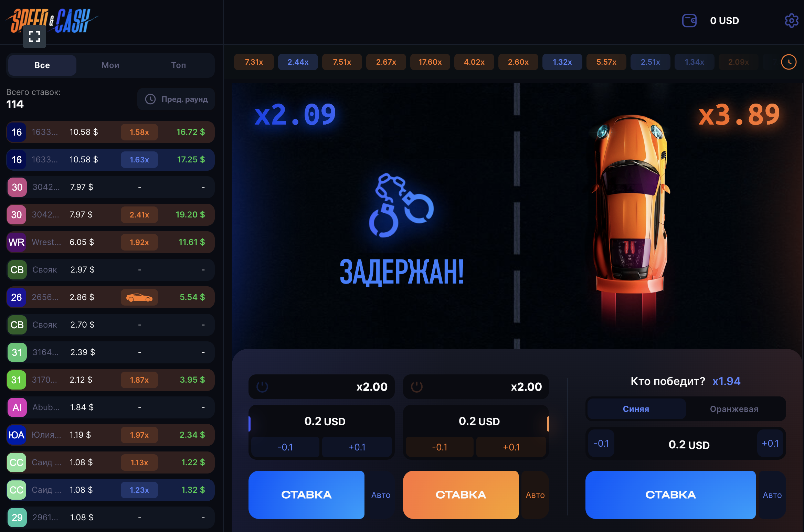Image resolution: width=804 pixels, height=532 pixels.
Task: Switch to the Топ bets tab
Action: (179, 65)
